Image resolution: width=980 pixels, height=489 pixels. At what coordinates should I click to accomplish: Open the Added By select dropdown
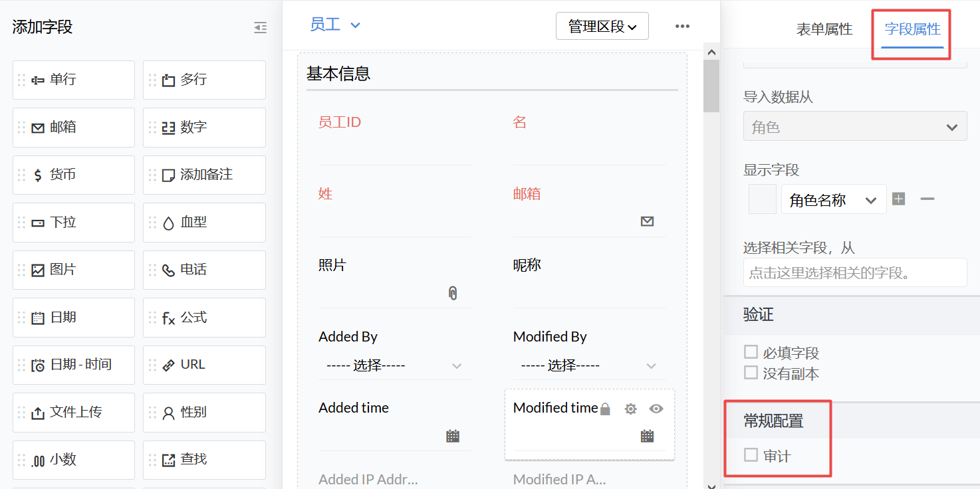coord(395,365)
